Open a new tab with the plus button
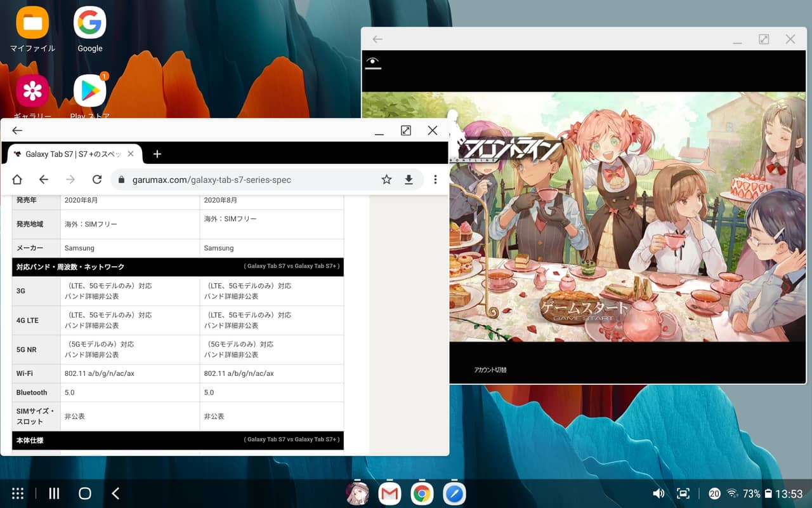The height and width of the screenshot is (508, 812). click(157, 153)
